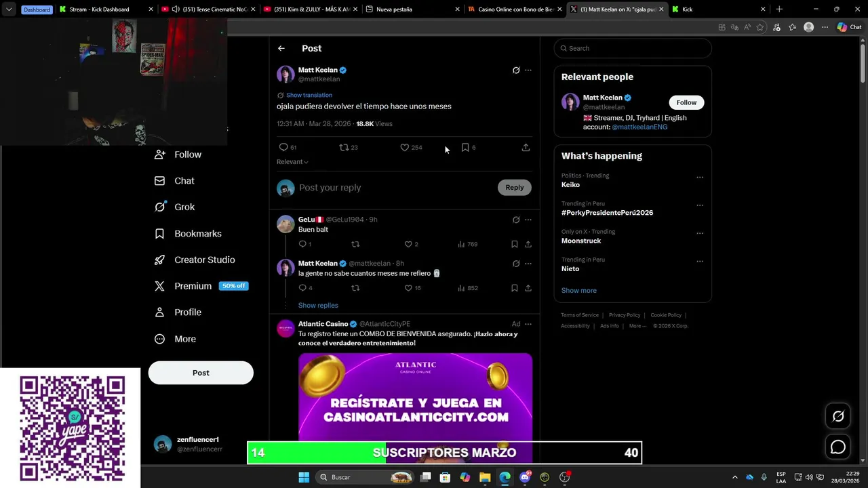Open Bookmarks in the X sidebar

(x=189, y=234)
